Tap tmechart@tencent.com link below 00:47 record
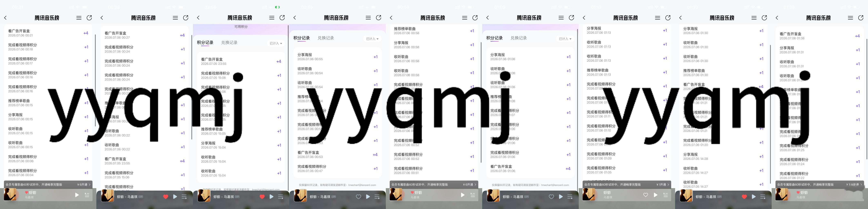 coord(362,185)
